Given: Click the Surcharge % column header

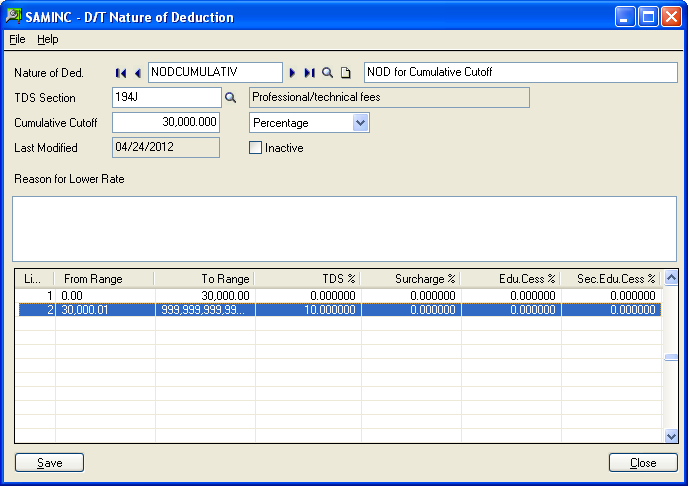Looking at the screenshot, I should pyautogui.click(x=410, y=279).
